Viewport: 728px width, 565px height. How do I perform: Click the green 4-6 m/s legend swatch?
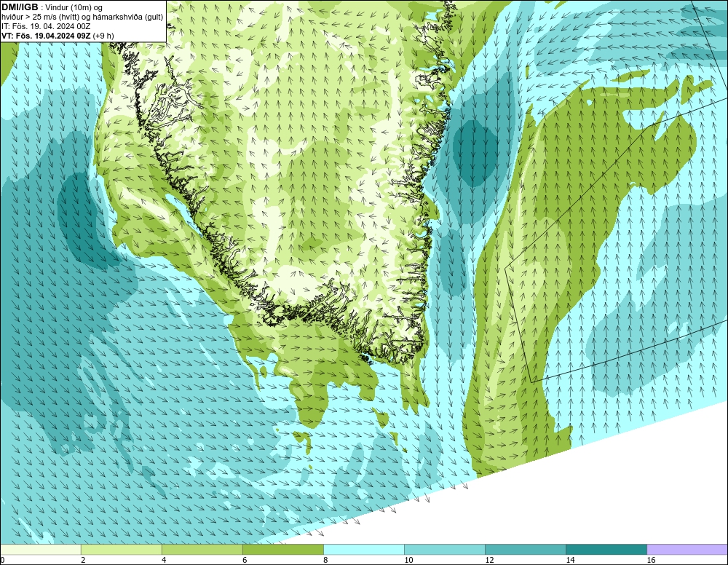(x=202, y=550)
